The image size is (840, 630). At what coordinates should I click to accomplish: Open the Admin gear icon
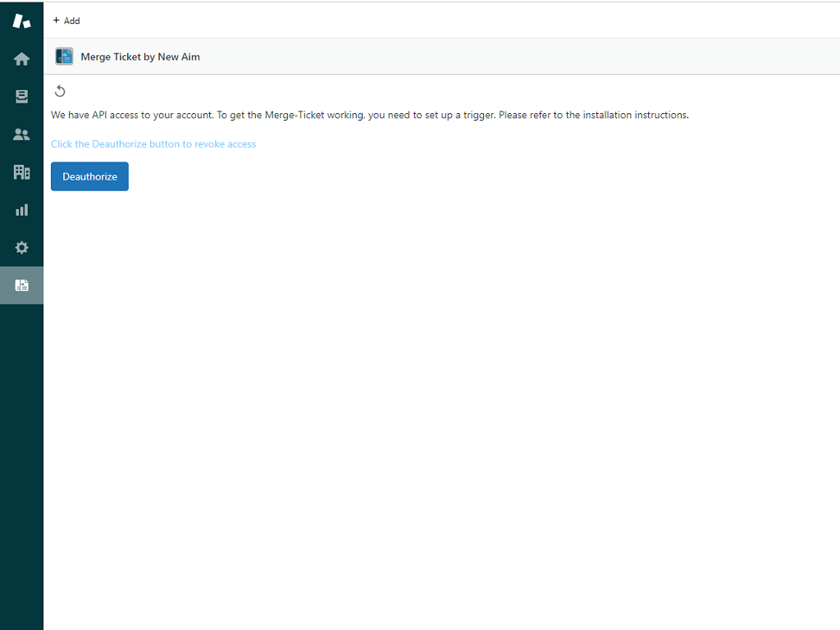click(x=21, y=248)
